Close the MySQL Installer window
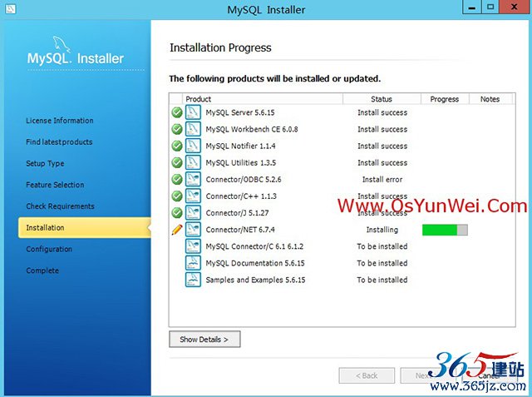 514,7
